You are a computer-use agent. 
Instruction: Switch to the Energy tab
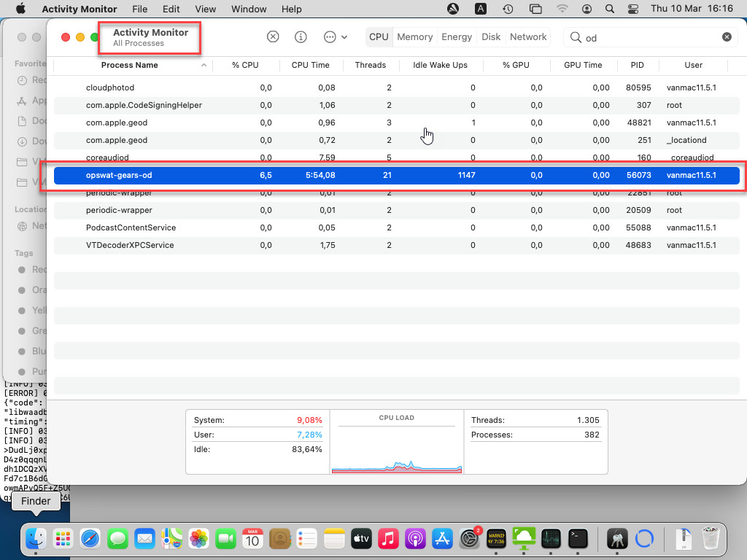[457, 36]
